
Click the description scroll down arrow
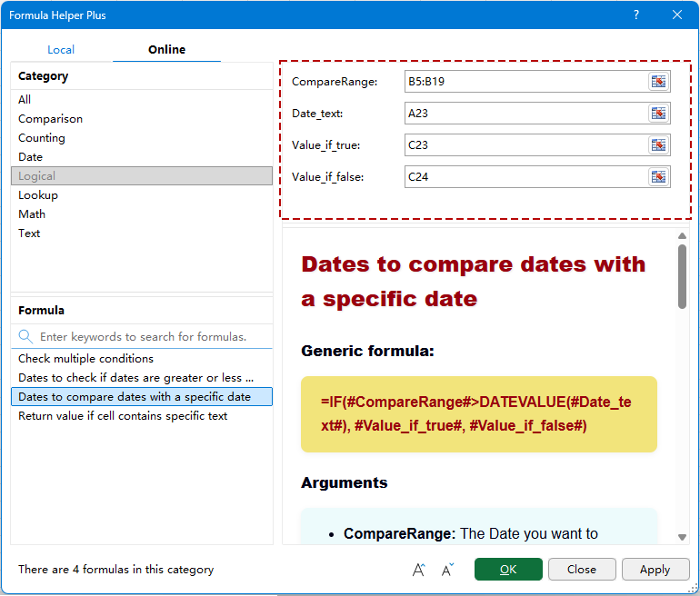[682, 537]
